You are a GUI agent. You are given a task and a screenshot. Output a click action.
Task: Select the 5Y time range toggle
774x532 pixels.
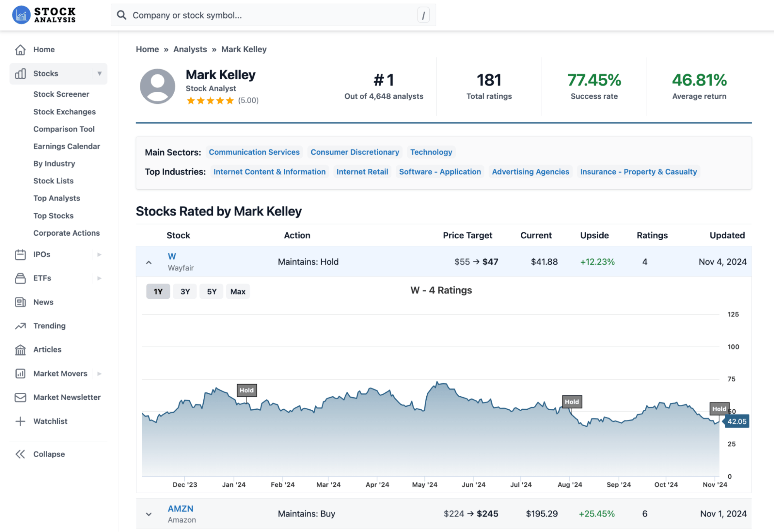pos(212,291)
